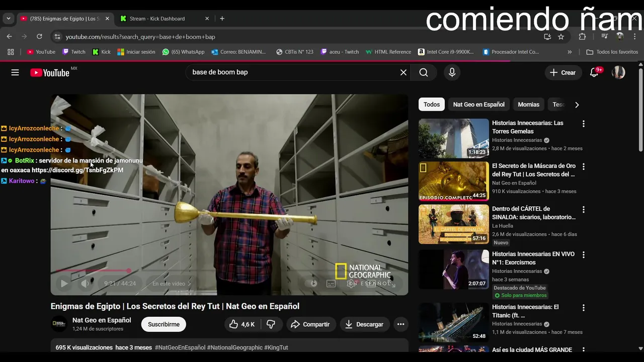
Task: Open Dentro del CÁRTEL de SINALOA title
Action: (x=534, y=213)
